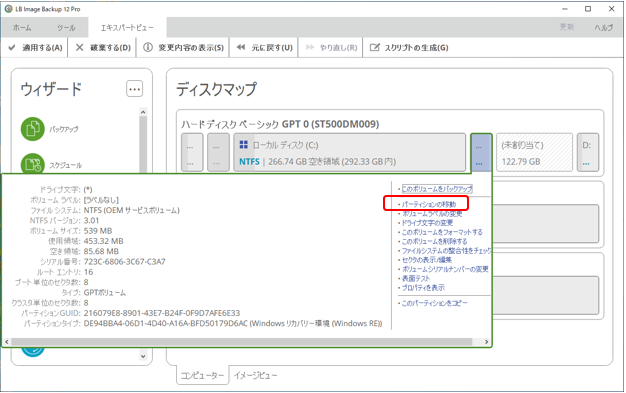Open the バックアップ wizard icon
The width and height of the screenshot is (626, 393).
point(32,129)
